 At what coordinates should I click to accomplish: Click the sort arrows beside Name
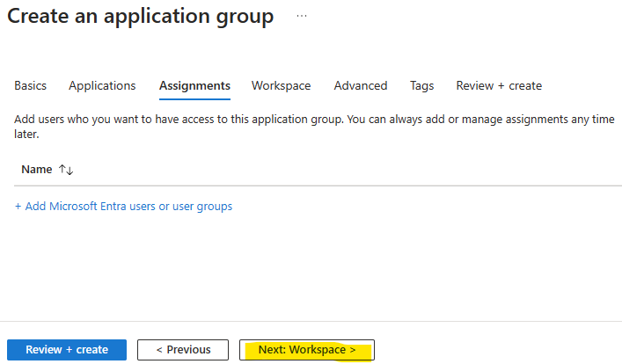(66, 170)
